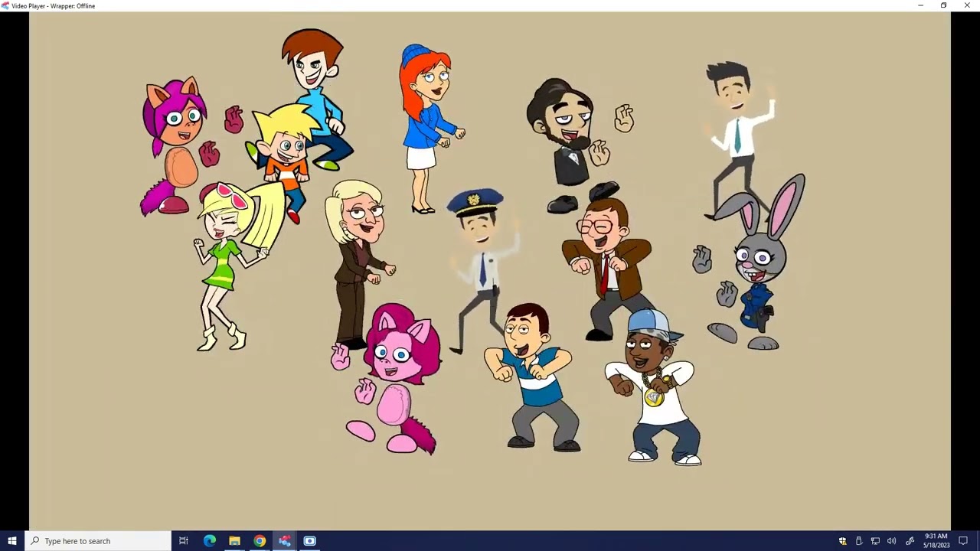Viewport: 980px width, 551px height.
Task: Open the screen recorder taskbar icon
Action: [309, 541]
